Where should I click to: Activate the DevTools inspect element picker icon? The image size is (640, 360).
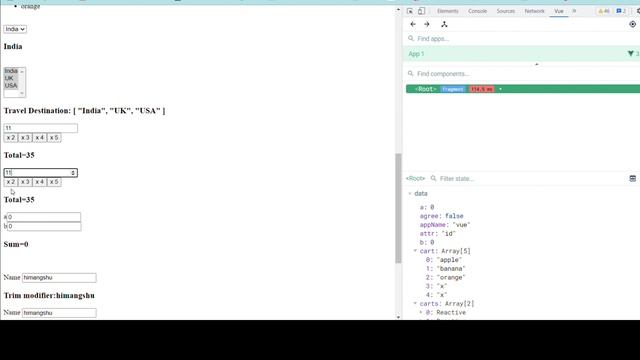pyautogui.click(x=410, y=11)
